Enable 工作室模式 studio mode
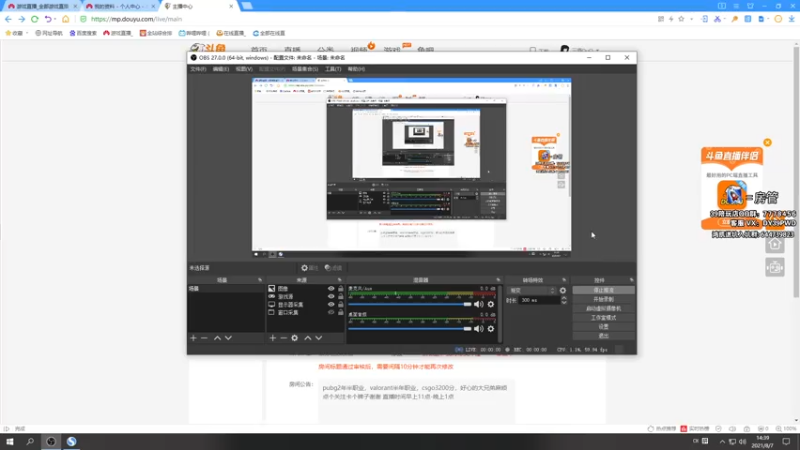Viewport: 800px width, 450px height. click(x=604, y=318)
